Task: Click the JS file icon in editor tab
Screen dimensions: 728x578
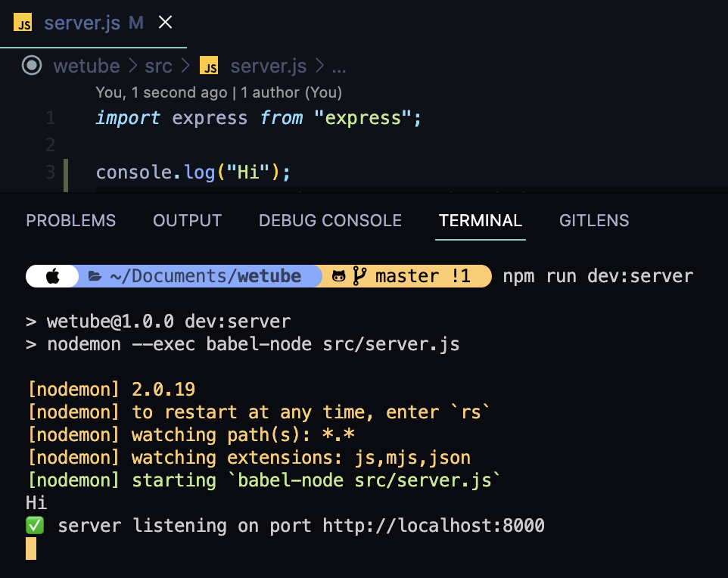Action: click(x=23, y=22)
